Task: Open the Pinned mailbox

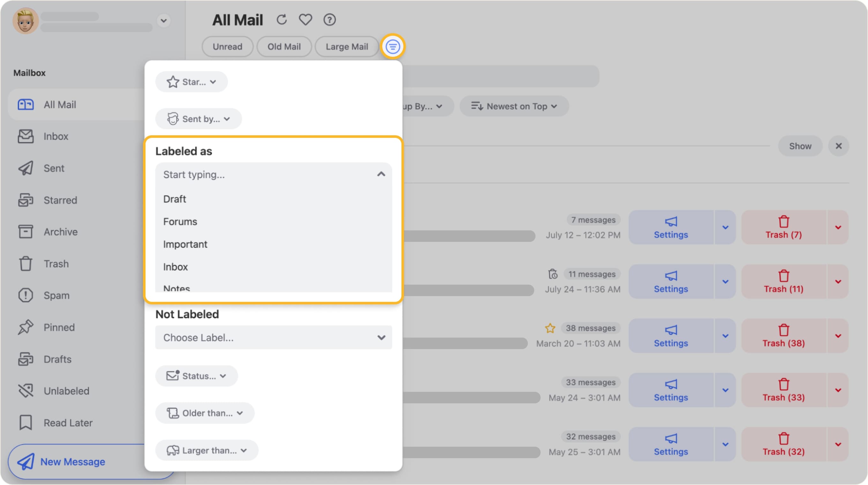Action: [x=59, y=327]
